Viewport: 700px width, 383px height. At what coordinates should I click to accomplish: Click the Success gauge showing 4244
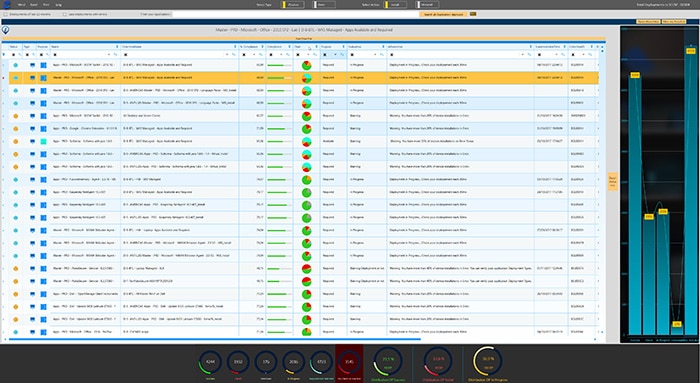pos(210,363)
